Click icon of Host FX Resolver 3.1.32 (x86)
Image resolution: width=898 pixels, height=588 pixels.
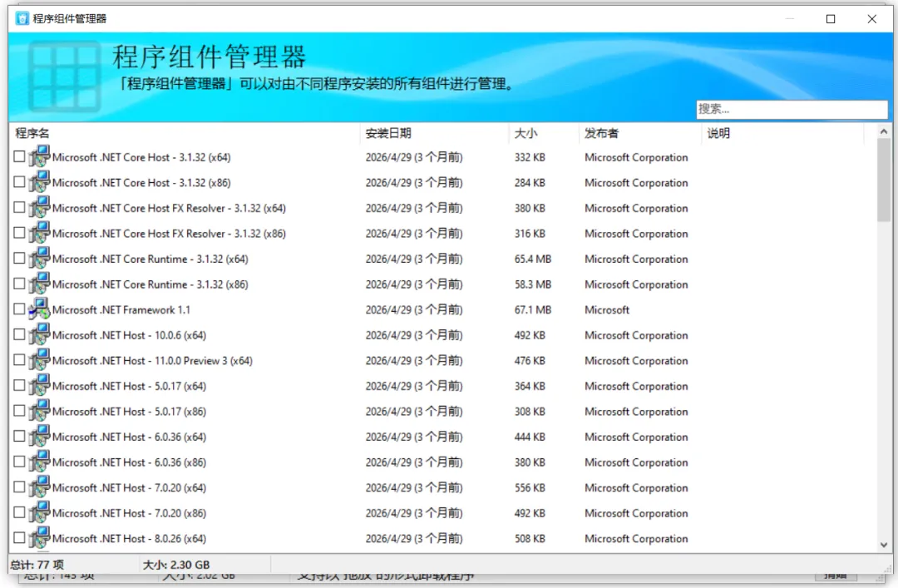[40, 233]
